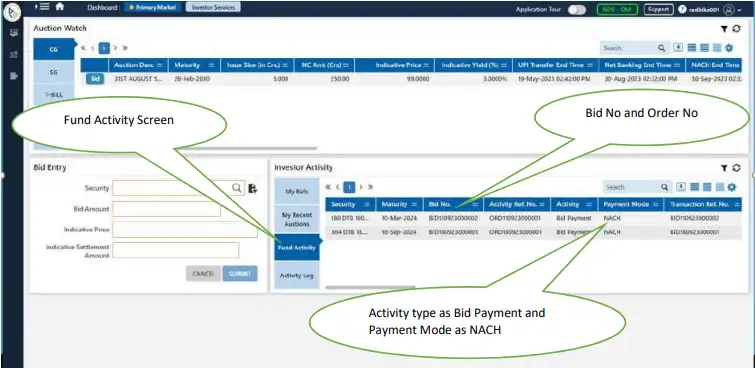This screenshot has height=368, width=755.
Task: Click Security field search magnifier
Action: (237, 188)
